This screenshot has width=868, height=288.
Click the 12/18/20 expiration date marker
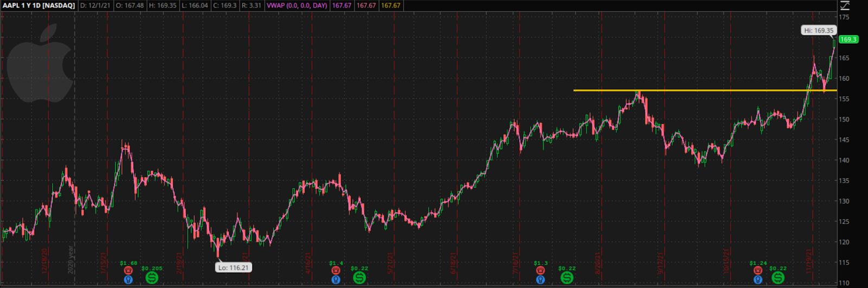[x=44, y=261]
